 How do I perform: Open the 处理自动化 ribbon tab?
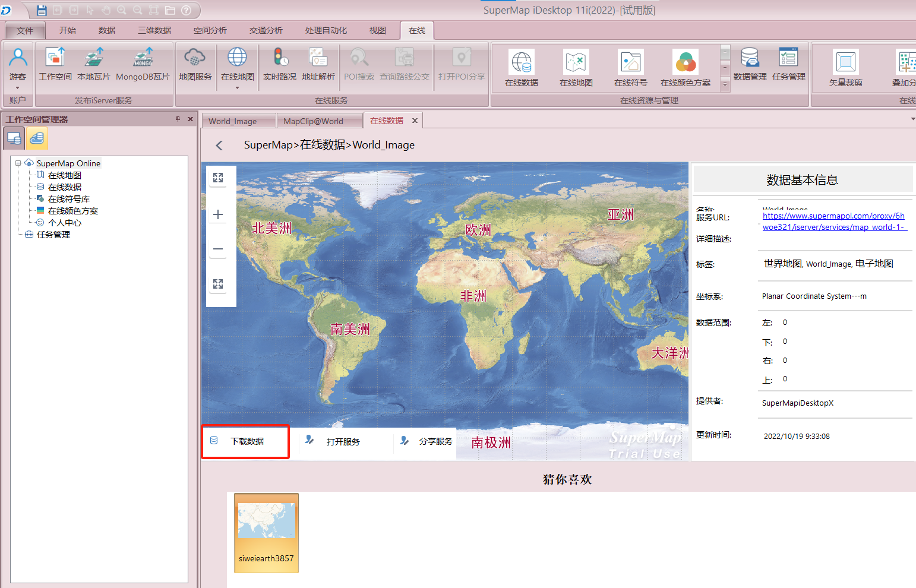point(326,30)
